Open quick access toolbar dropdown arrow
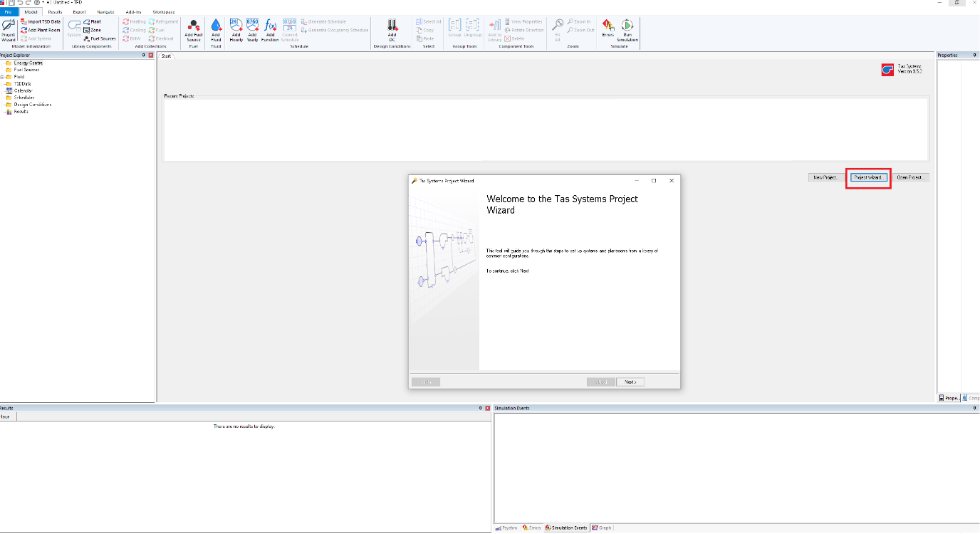Viewport: 980px width, 534px height. point(48,3)
